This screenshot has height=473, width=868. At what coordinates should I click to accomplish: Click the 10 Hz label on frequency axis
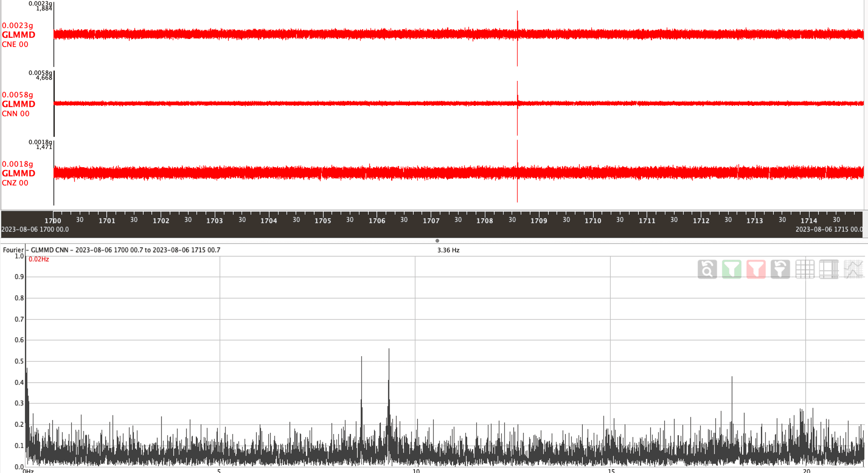(416, 470)
